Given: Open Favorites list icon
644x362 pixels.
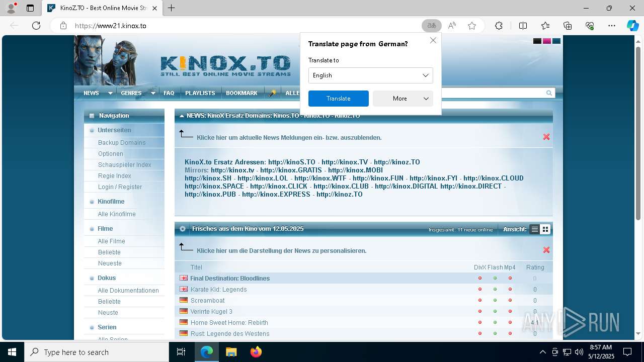Looking at the screenshot, I should 545,26.
